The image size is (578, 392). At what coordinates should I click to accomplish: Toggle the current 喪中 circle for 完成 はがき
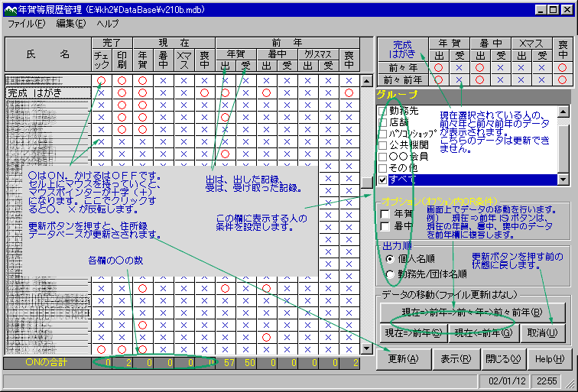(x=204, y=92)
